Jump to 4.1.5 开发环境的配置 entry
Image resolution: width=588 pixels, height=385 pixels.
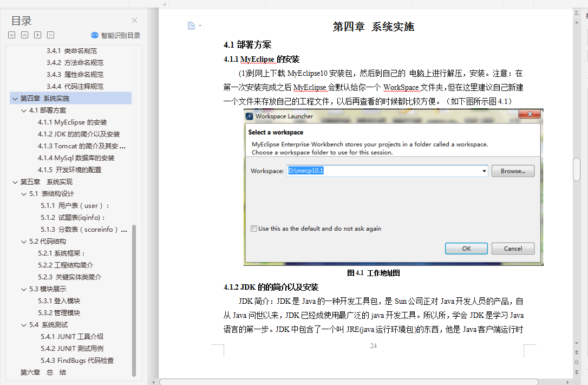69,170
